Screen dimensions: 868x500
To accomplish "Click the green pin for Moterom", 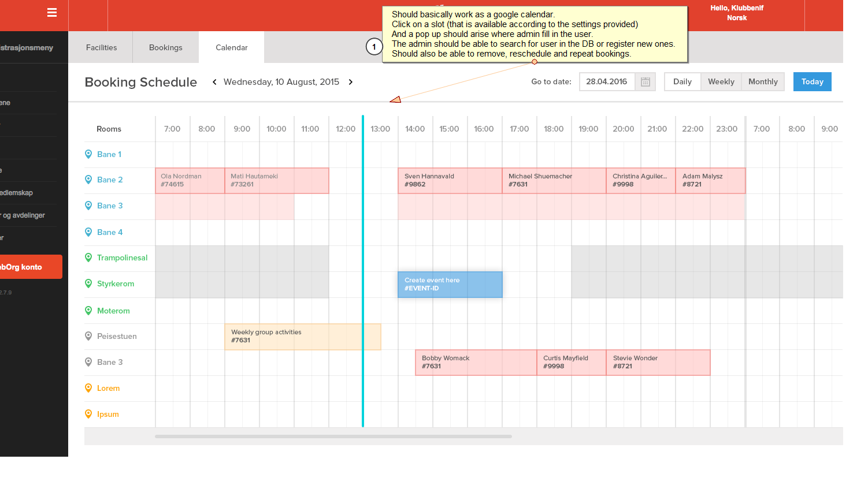I will coord(88,311).
